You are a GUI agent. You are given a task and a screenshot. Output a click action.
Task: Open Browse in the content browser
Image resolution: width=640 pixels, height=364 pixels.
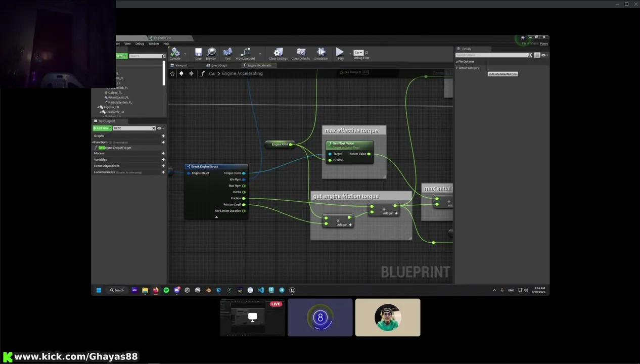pos(211,53)
